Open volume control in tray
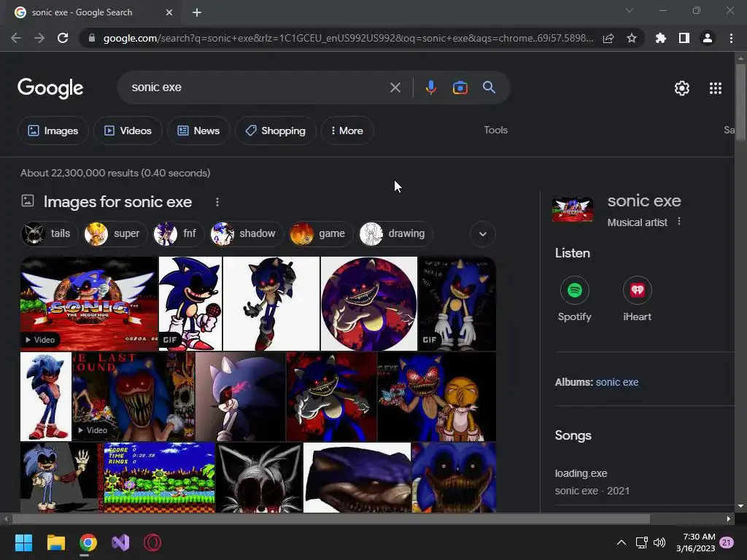 659,542
